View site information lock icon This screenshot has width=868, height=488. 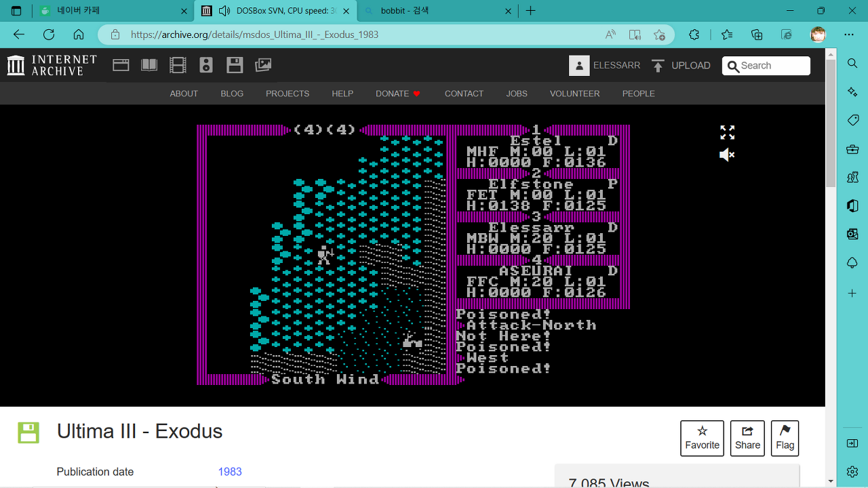(x=115, y=35)
